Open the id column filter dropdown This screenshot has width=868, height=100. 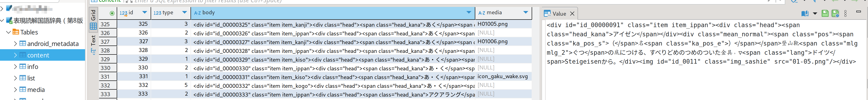[145, 12]
